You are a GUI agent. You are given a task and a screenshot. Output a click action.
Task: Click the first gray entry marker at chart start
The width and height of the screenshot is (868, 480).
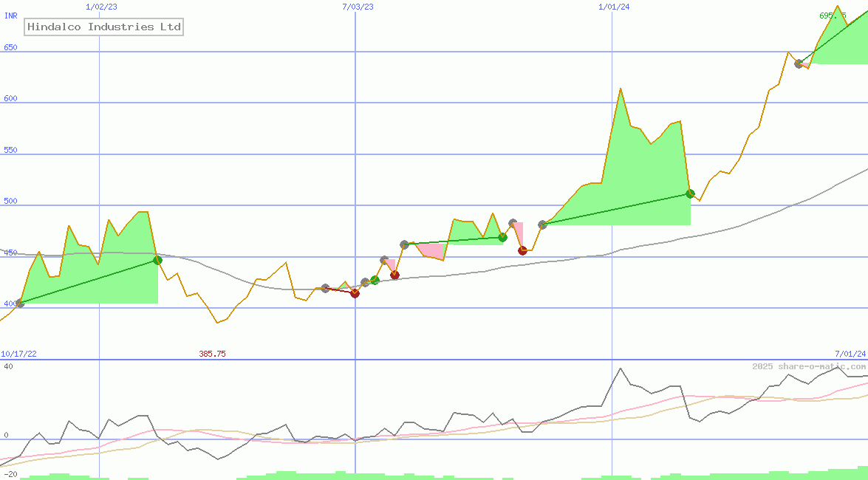20,303
